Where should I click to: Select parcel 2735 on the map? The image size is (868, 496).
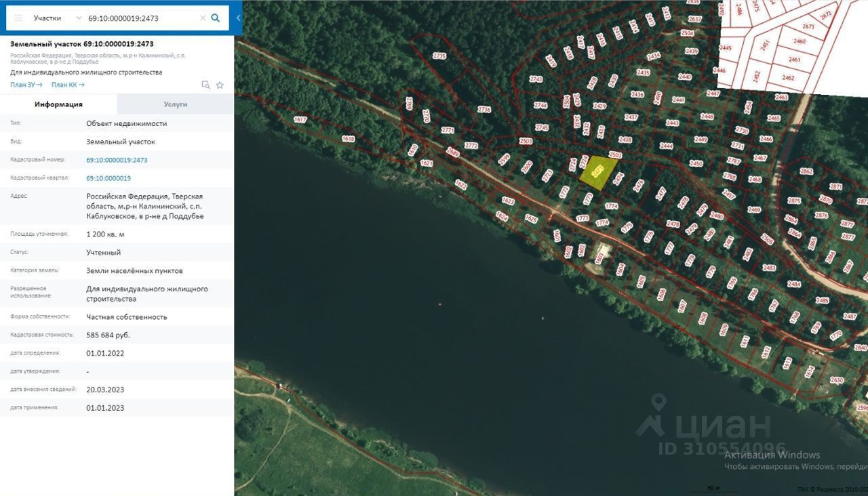click(439, 56)
